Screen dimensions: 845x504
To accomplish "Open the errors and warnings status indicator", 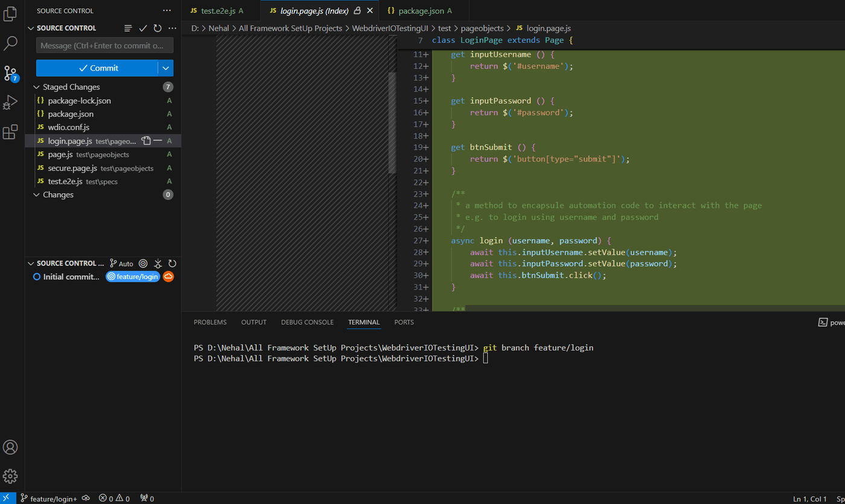I will [115, 499].
